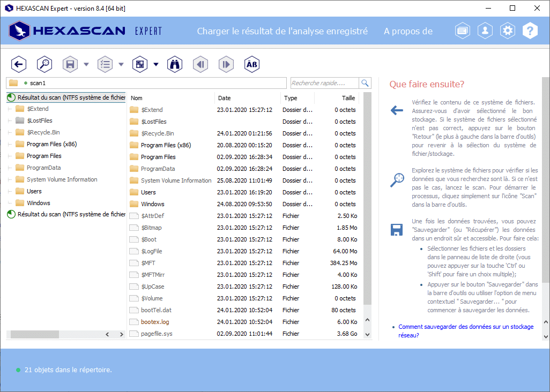
Task: Select the Users folder icon in the file list
Action: tap(134, 192)
